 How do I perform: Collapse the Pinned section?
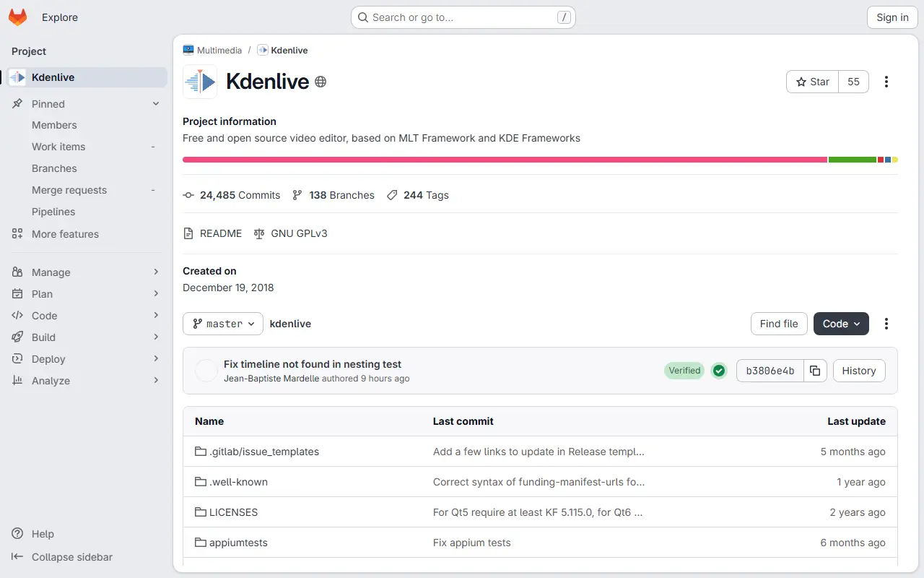[x=87, y=104]
